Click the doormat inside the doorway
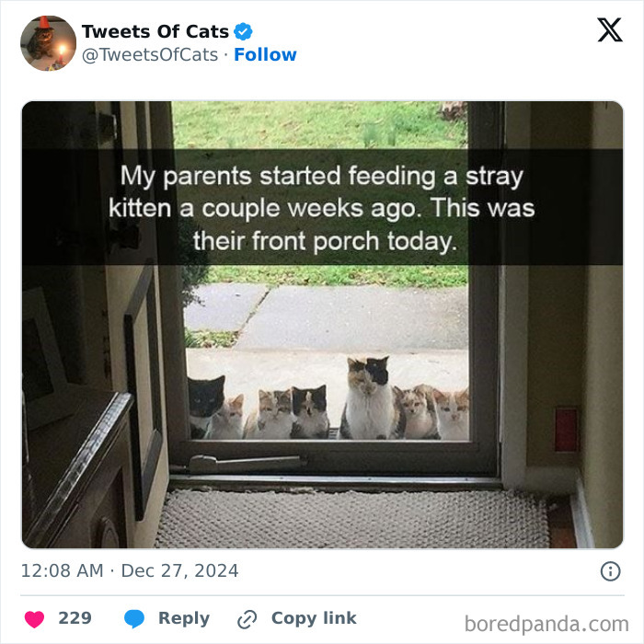Viewport: 644px width, 644px height. point(350,518)
